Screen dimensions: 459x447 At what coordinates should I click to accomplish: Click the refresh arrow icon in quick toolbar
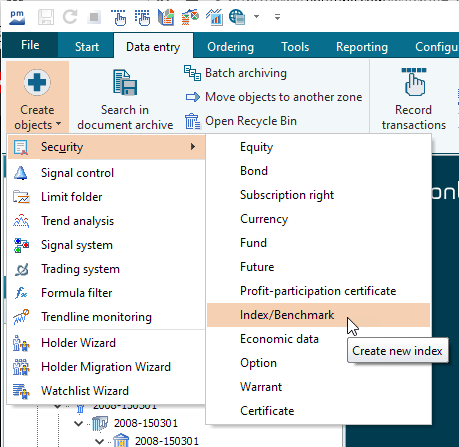click(x=70, y=17)
